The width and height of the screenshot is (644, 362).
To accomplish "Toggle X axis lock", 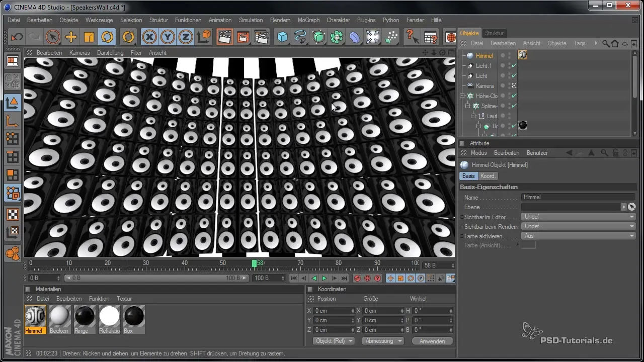I will click(149, 37).
